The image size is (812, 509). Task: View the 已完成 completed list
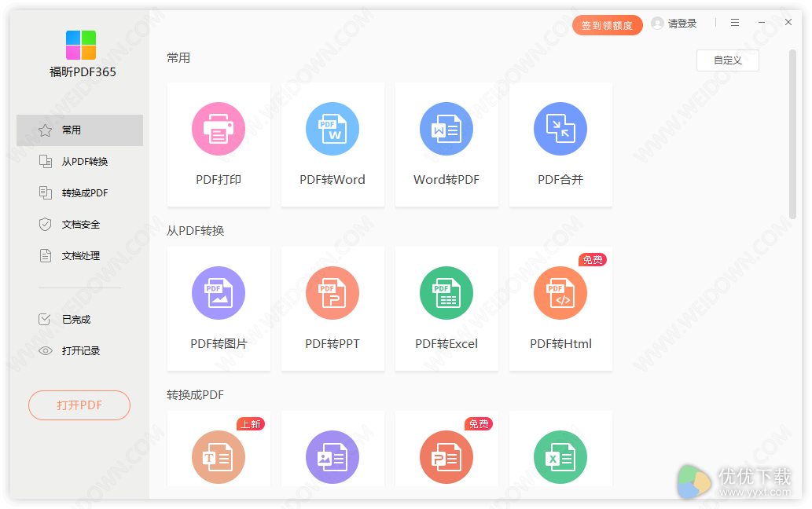pyautogui.click(x=79, y=319)
